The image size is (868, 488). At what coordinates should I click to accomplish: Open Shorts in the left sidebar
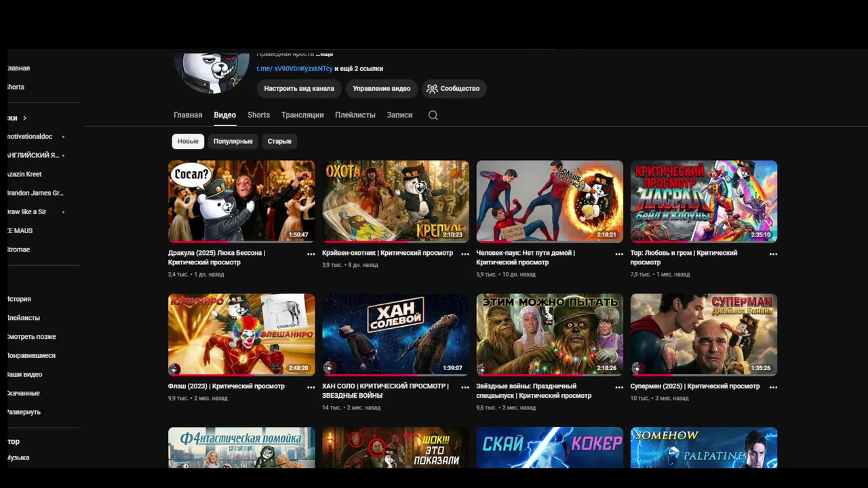(x=16, y=87)
